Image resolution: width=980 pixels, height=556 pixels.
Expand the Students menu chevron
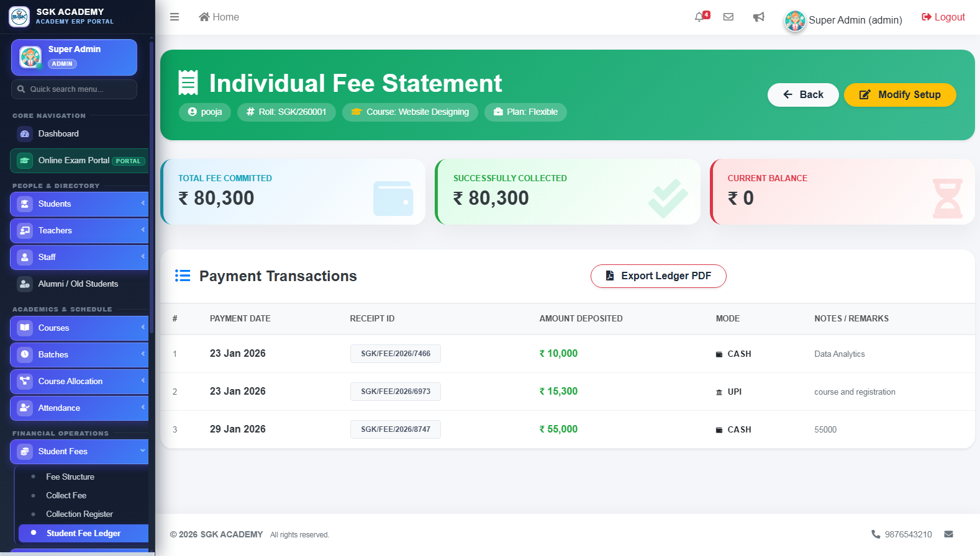point(143,203)
